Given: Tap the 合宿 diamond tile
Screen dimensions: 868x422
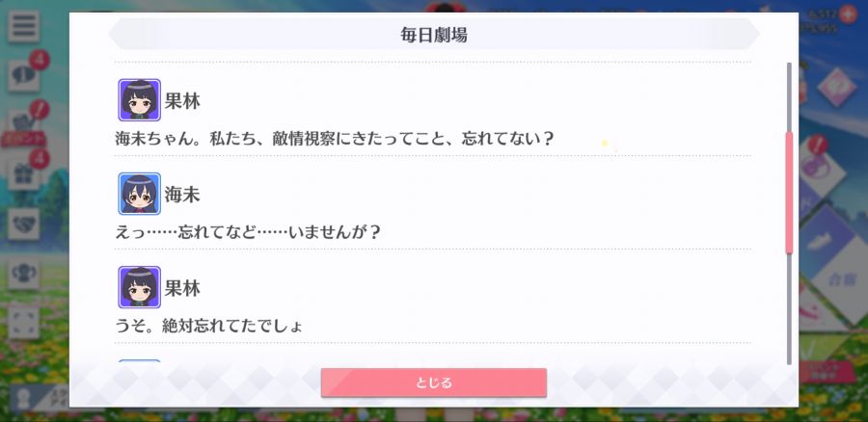Looking at the screenshot, I should point(841,279).
